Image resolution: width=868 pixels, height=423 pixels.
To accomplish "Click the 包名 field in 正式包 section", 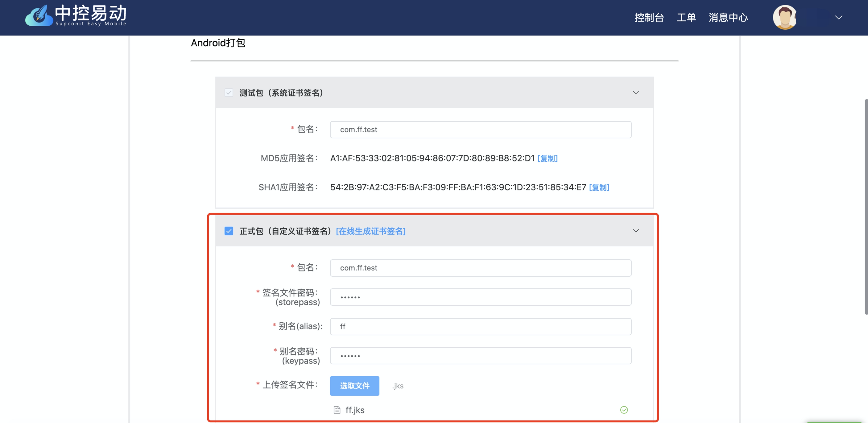I will point(481,268).
